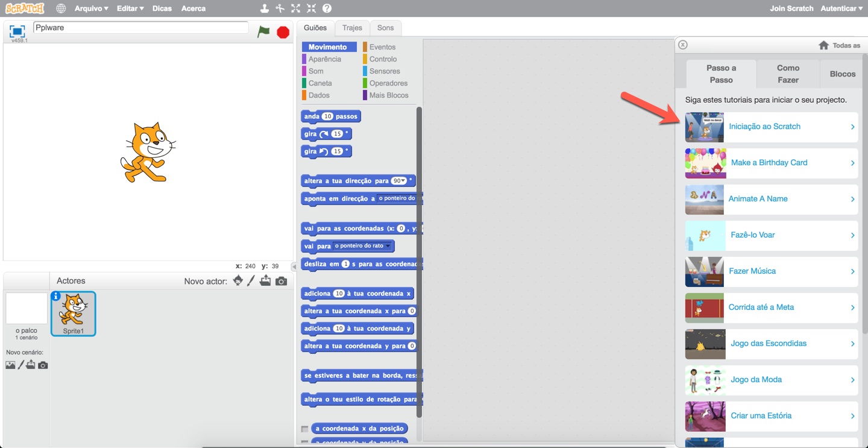This screenshot has height=448, width=868.
Task: Select the Aparência block category
Action: pyautogui.click(x=324, y=59)
